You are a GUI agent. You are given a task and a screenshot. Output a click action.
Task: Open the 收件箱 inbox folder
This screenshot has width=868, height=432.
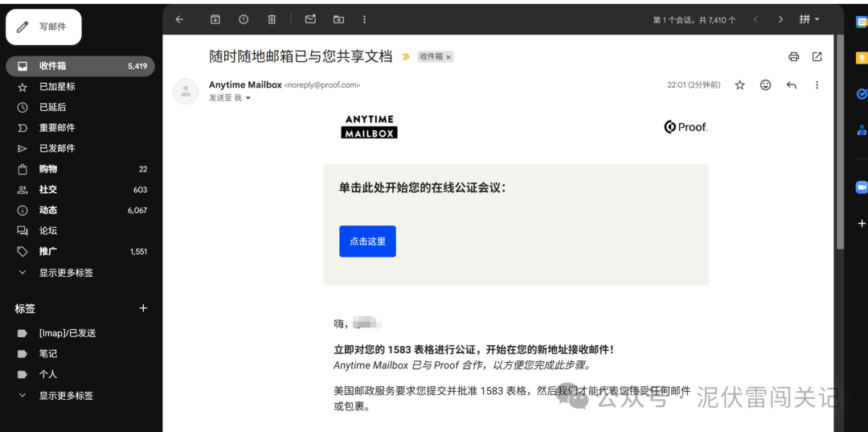(x=80, y=66)
